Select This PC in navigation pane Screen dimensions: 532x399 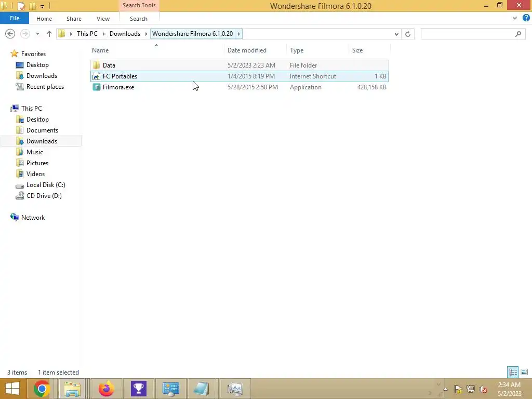(x=32, y=108)
